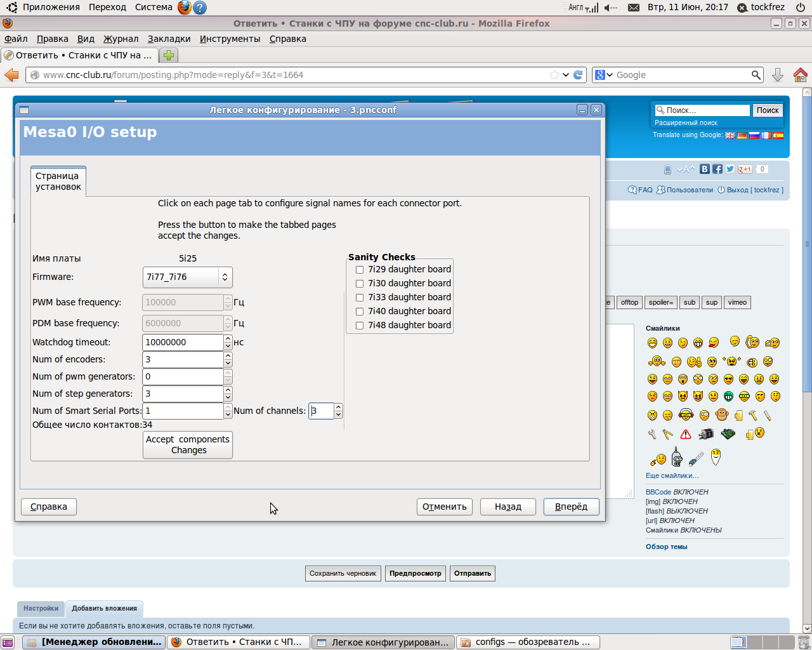
Task: Insert the hammer smiley
Action: point(753,415)
